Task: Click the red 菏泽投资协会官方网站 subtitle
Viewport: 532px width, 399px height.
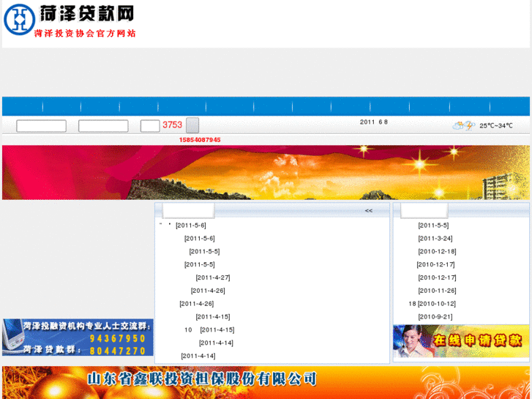Action: (x=85, y=33)
